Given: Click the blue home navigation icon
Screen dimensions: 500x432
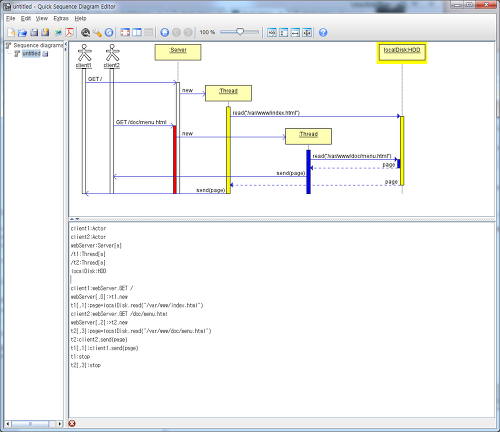Looking at the screenshot, I should [165, 32].
